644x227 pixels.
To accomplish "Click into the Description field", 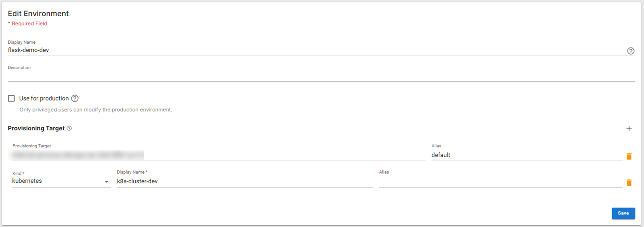I will coord(321,76).
